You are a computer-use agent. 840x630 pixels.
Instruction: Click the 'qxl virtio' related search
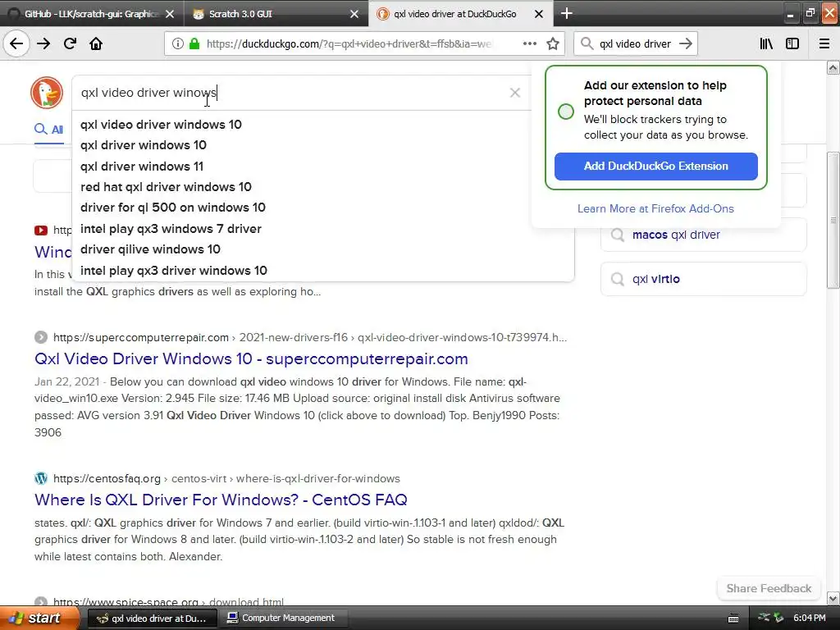coord(703,279)
